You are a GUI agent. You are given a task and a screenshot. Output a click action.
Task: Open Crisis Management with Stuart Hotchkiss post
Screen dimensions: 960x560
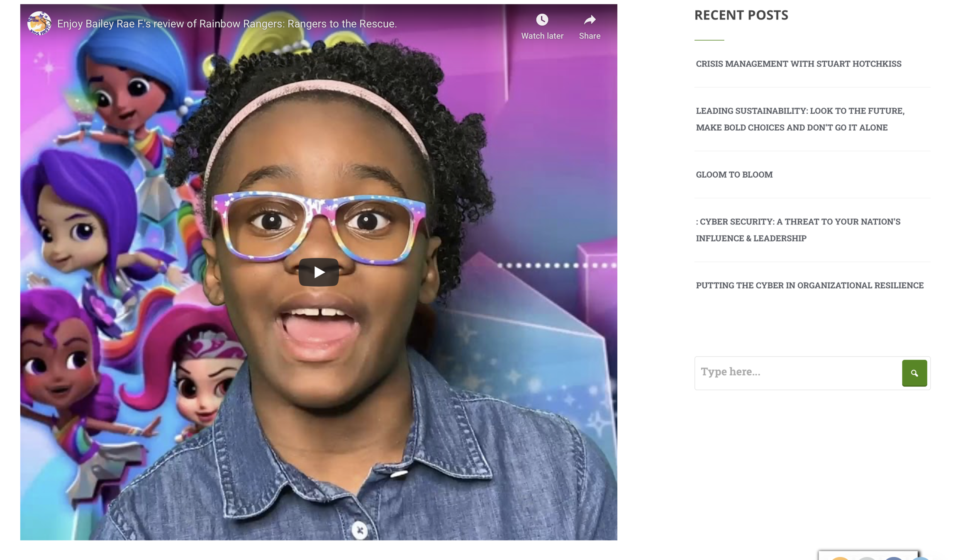(x=798, y=63)
